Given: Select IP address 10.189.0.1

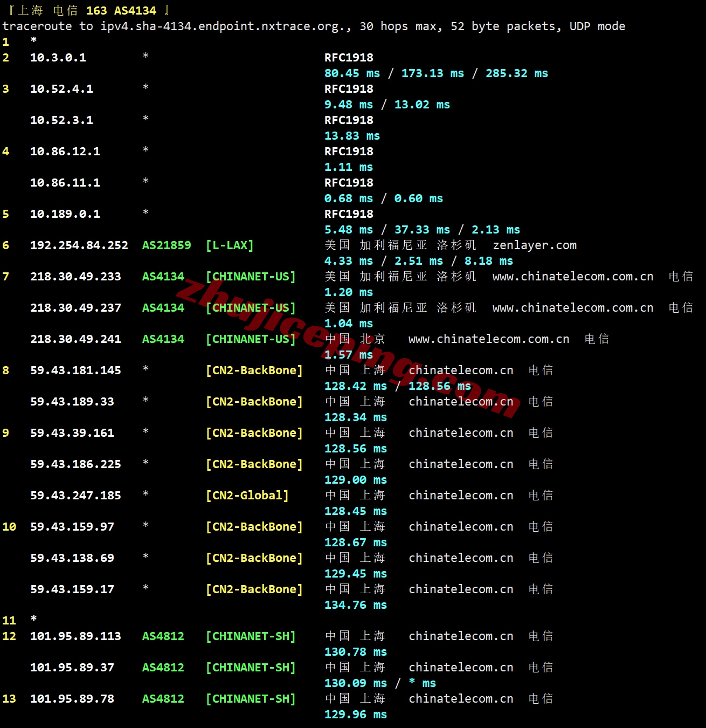Looking at the screenshot, I should [65, 214].
